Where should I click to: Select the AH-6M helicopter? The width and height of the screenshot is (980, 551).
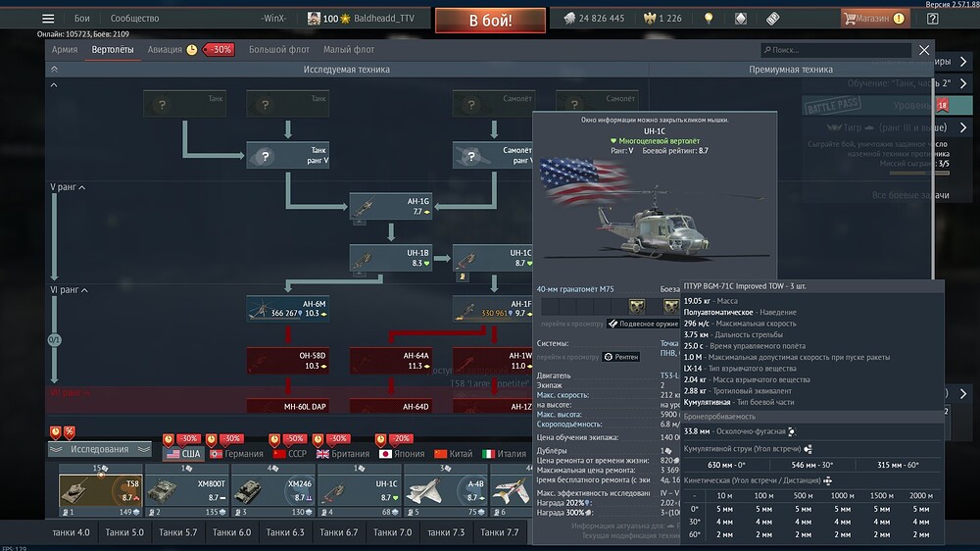pos(287,309)
